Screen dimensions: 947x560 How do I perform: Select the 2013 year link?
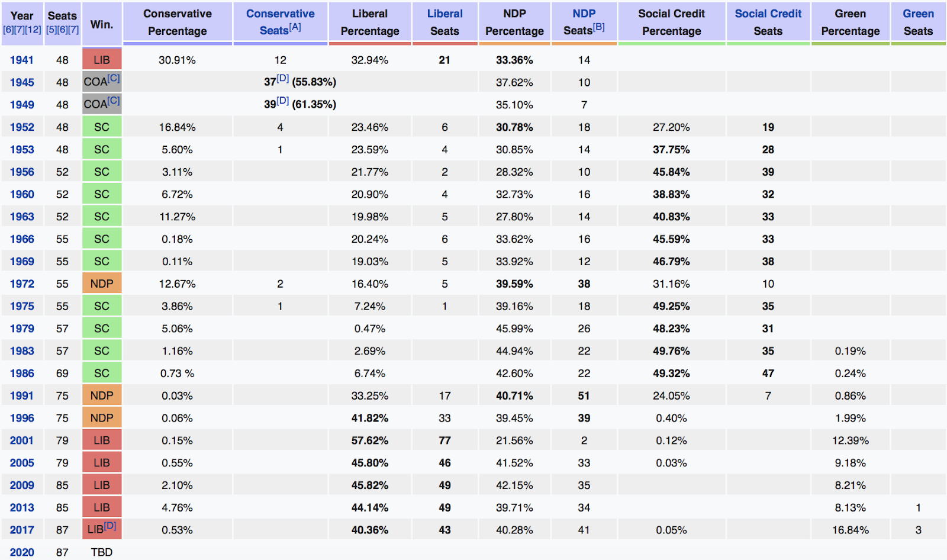pyautogui.click(x=22, y=508)
